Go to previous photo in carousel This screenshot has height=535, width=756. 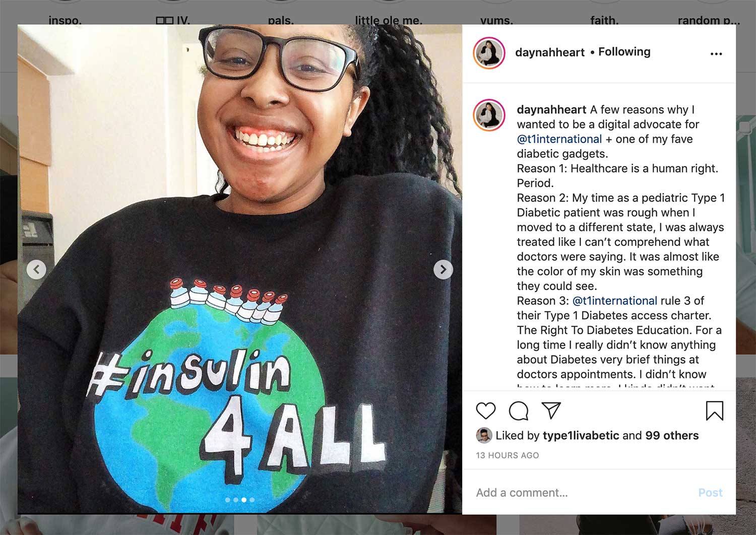[x=36, y=270]
